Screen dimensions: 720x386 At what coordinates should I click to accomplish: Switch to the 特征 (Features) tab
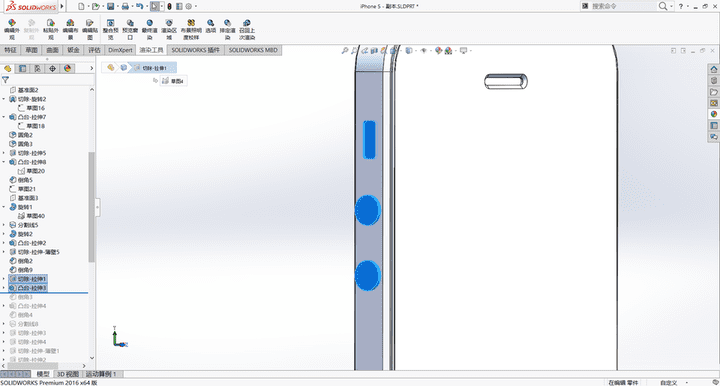point(11,50)
